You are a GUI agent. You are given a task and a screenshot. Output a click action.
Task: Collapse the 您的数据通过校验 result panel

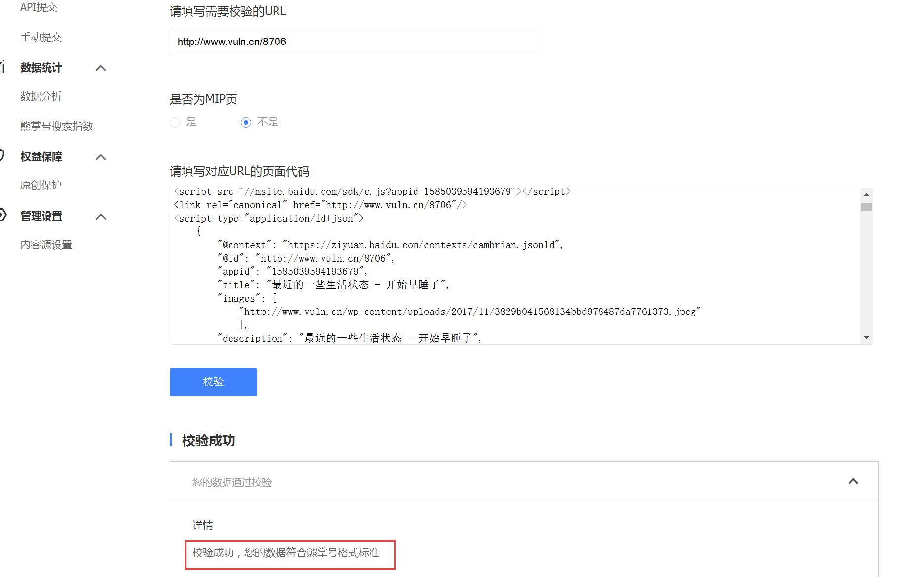pyautogui.click(x=853, y=481)
